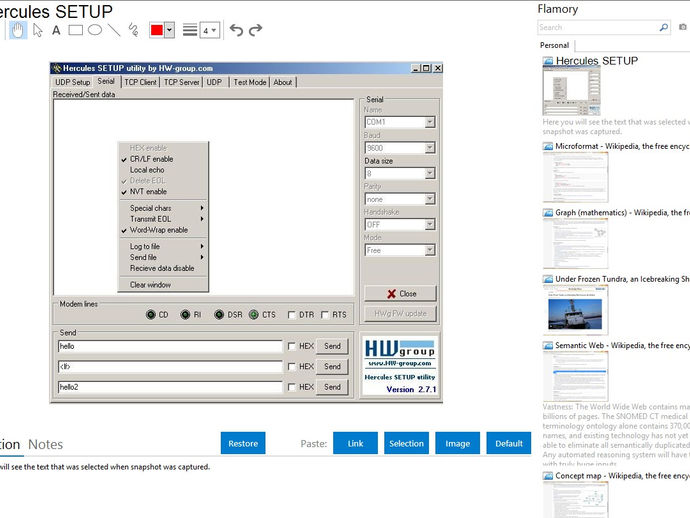
Task: Click the red color swatch
Action: [x=157, y=30]
